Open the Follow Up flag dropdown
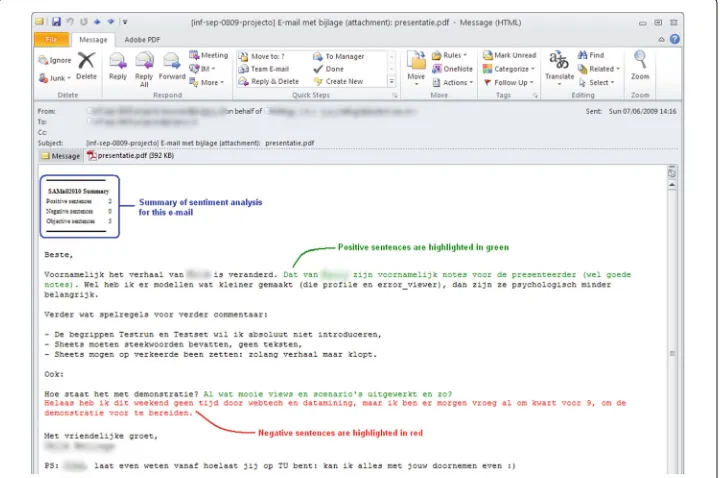Screen dimensions: 720x478 coord(508,83)
